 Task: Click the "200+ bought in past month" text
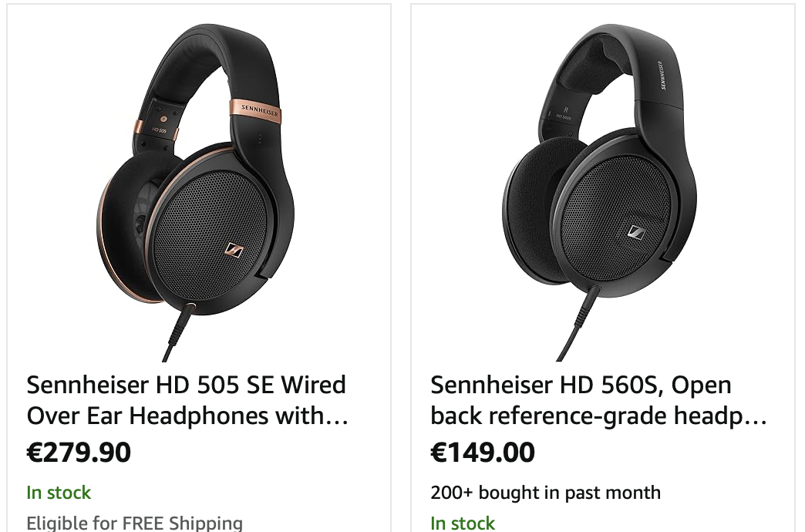pyautogui.click(x=545, y=493)
